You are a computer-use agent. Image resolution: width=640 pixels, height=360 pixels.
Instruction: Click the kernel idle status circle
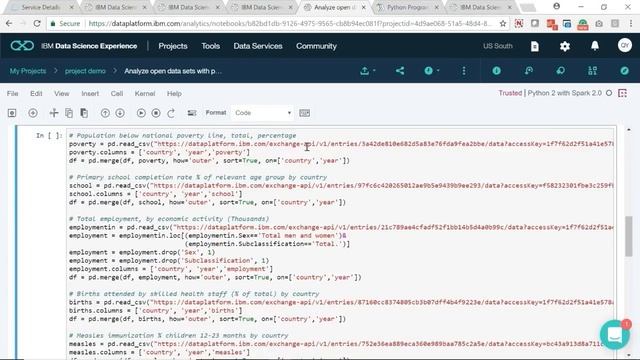[609, 93]
